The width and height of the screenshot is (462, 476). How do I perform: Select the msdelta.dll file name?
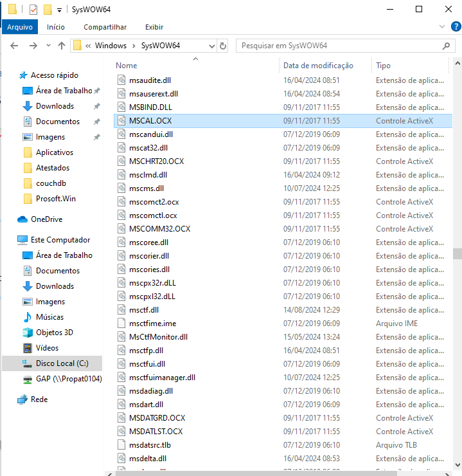(x=148, y=459)
